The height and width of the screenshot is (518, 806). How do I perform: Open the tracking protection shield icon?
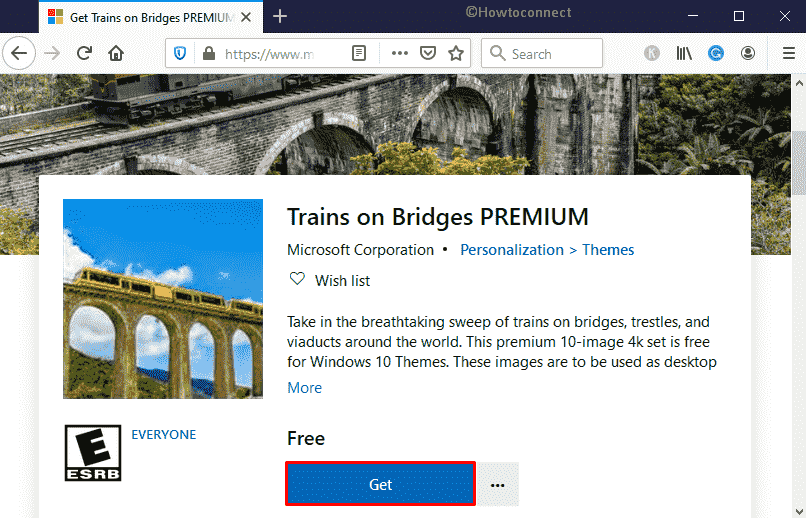pos(181,54)
